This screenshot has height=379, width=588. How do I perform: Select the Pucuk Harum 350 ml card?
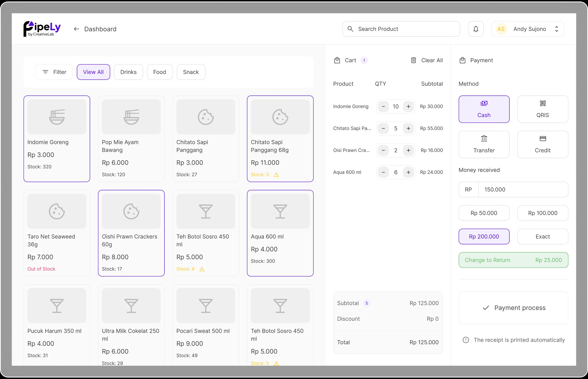tap(57, 325)
